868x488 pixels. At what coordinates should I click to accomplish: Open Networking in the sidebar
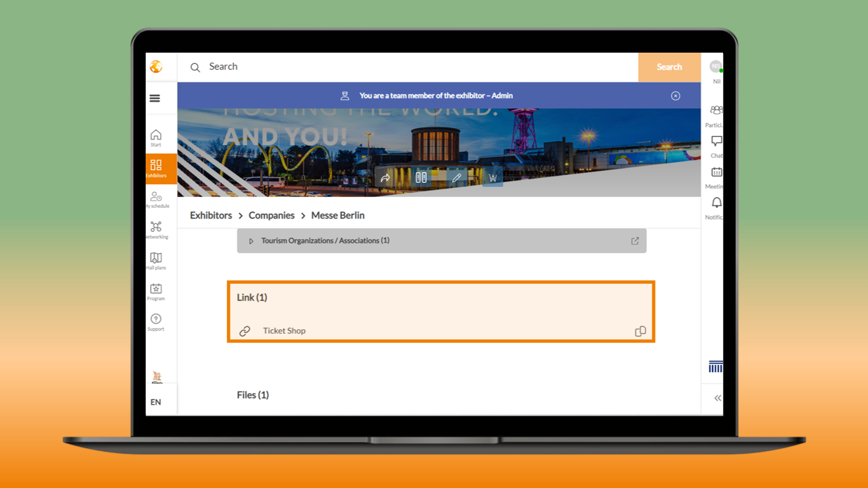(x=156, y=230)
